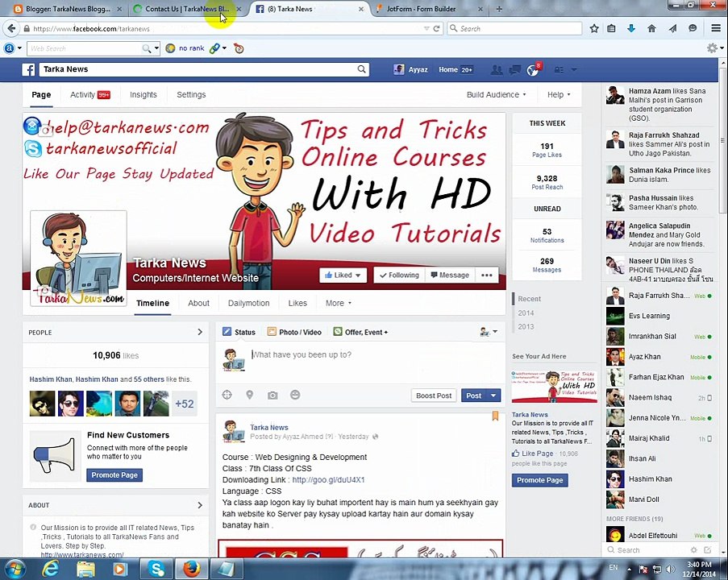Open File Explorer folder in the taskbar
Image resolution: width=728 pixels, height=580 pixels.
click(x=86, y=569)
